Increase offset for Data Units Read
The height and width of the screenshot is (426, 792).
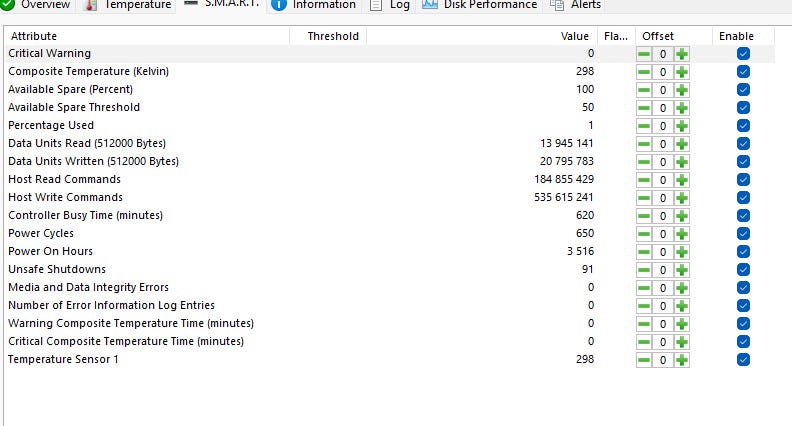(x=682, y=144)
